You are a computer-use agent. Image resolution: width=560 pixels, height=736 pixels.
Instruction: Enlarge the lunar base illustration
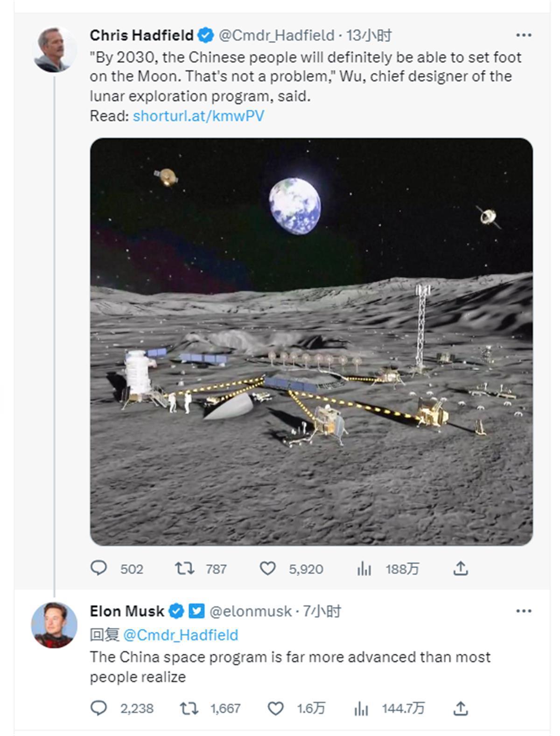311,341
